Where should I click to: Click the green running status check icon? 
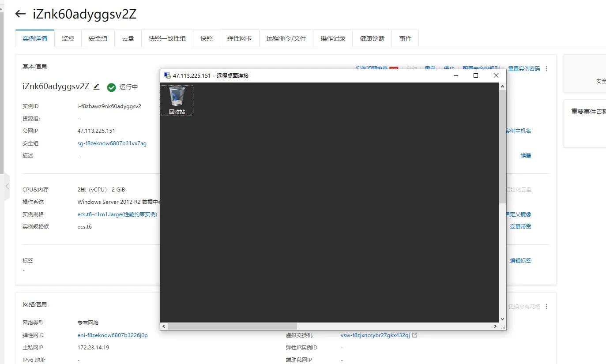(x=111, y=87)
